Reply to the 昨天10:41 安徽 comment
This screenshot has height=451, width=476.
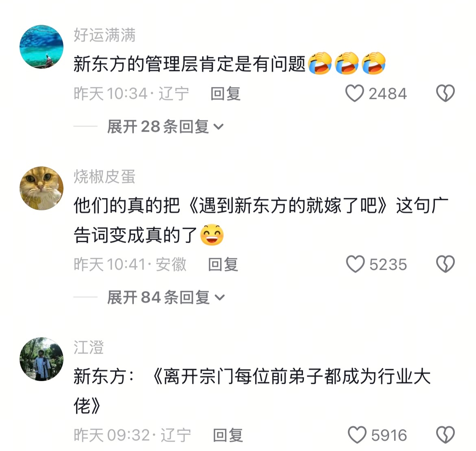point(223,264)
